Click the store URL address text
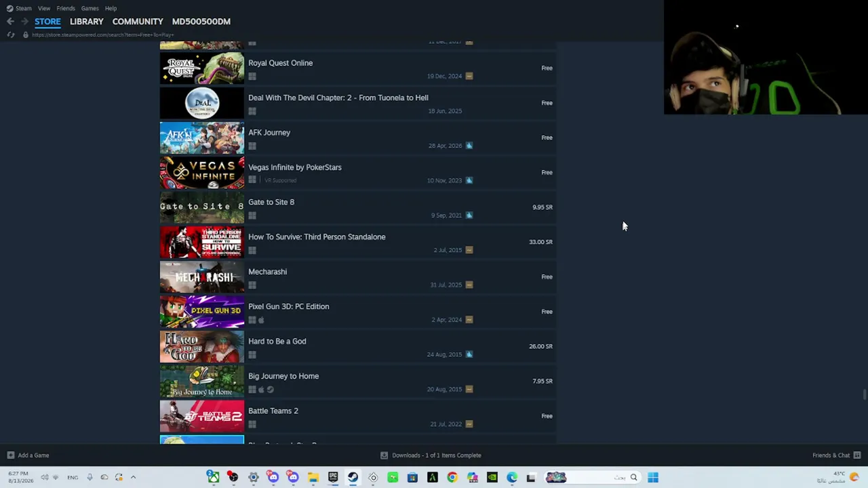The height and width of the screenshot is (488, 868). pos(102,35)
